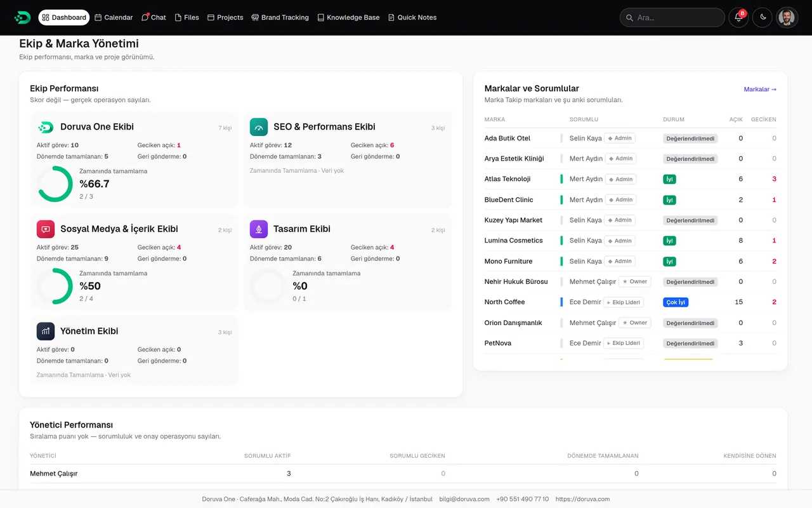Click the Tasarım Ekibi purple icon
This screenshot has width=812, height=508.
pos(259,229)
